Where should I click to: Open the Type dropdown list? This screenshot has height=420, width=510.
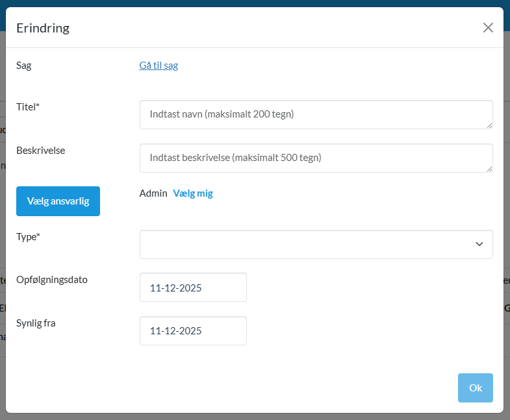tap(316, 244)
